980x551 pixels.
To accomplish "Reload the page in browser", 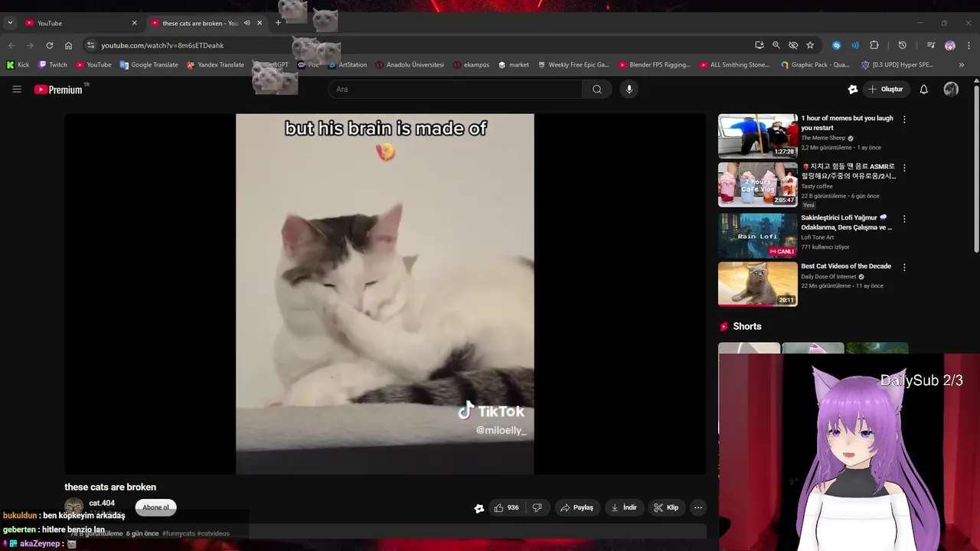I will click(50, 45).
